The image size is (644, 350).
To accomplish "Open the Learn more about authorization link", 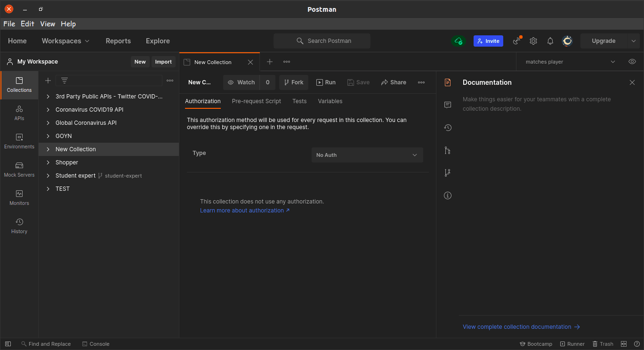I will (245, 211).
